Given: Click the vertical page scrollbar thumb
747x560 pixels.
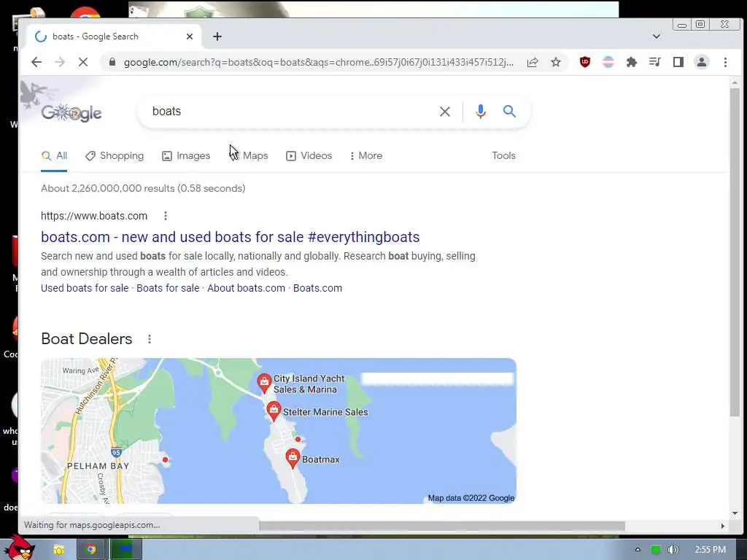Looking at the screenshot, I should [735, 252].
